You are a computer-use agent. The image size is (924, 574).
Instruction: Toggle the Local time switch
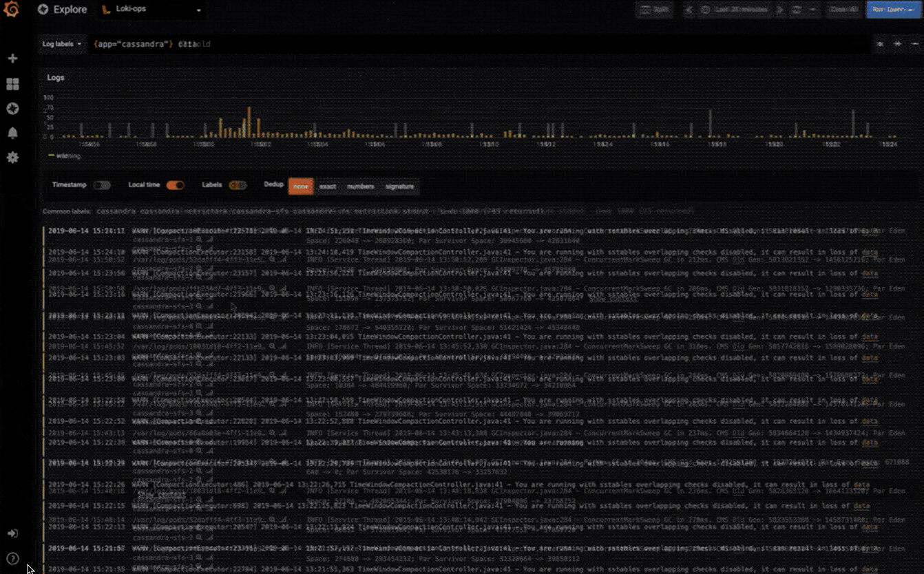[x=176, y=185]
